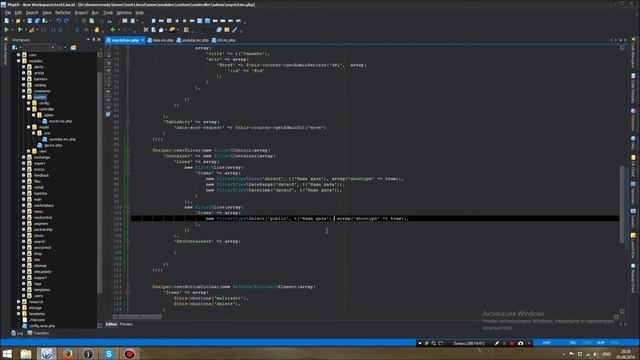Viewport: 640px width, 360px height.
Task: Switch to the date.inc.php tab
Action: point(160,40)
